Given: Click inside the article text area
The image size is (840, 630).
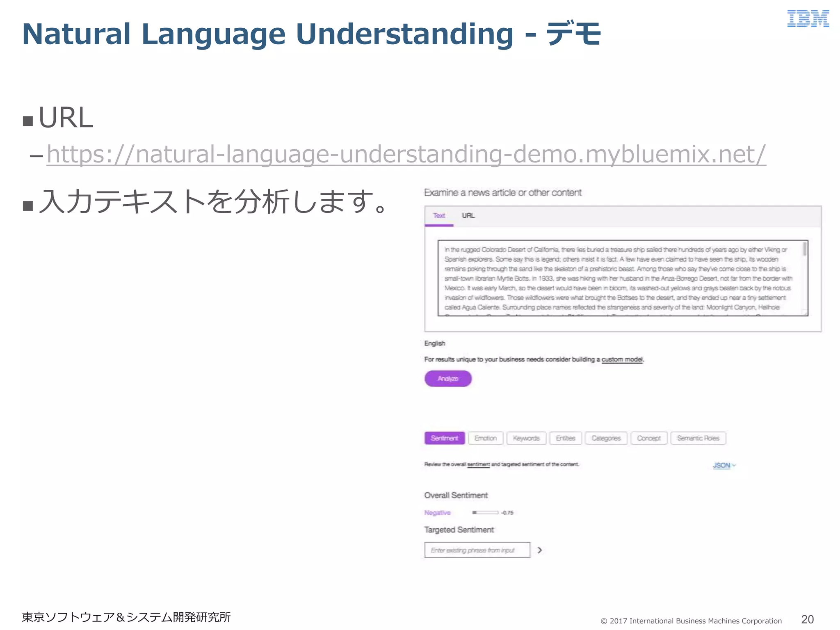Looking at the screenshot, I should [623, 278].
